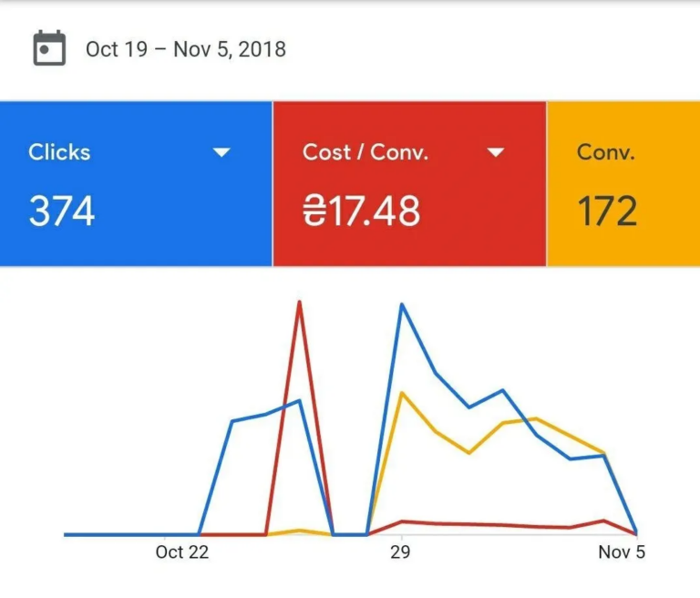Click the Nov 5 axis label
This screenshot has width=700, height=598.
click(622, 552)
